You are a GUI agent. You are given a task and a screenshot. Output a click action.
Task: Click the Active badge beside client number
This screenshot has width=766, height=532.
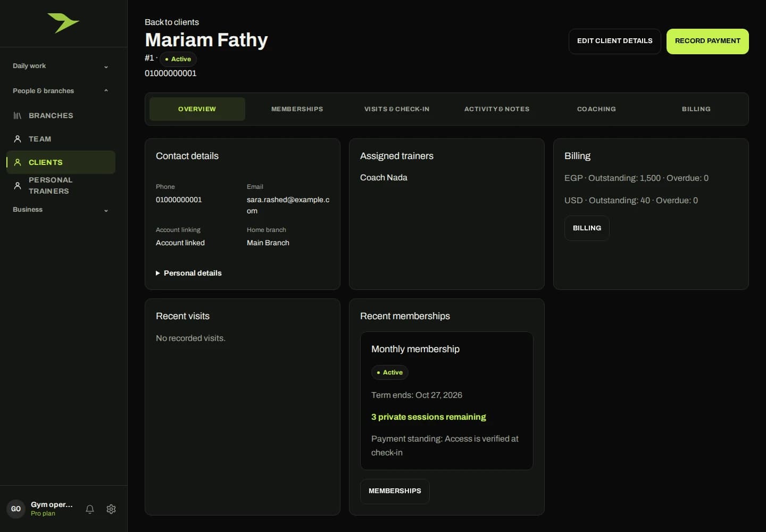click(x=178, y=59)
